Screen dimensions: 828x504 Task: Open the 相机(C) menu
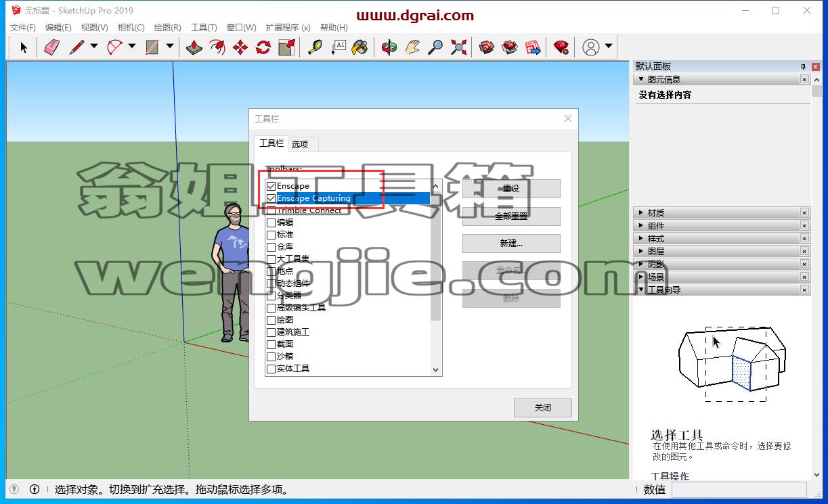coord(131,28)
